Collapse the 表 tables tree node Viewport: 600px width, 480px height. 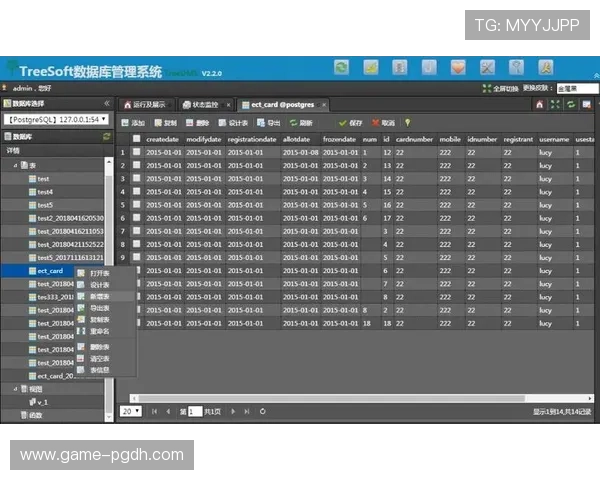point(16,165)
